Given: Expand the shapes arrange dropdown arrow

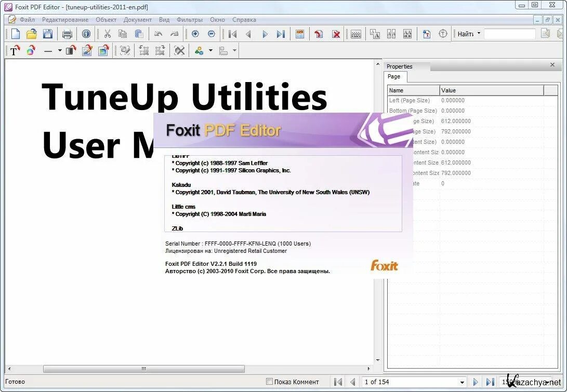Looking at the screenshot, I should pyautogui.click(x=210, y=50).
